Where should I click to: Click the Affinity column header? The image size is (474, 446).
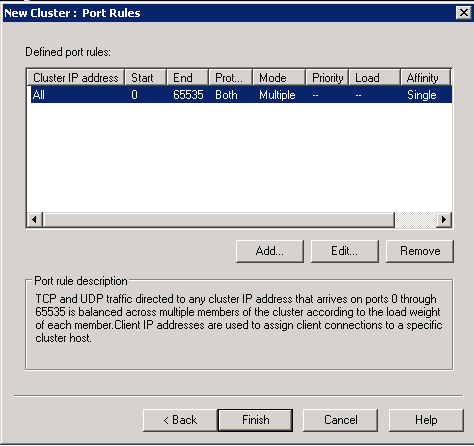426,78
